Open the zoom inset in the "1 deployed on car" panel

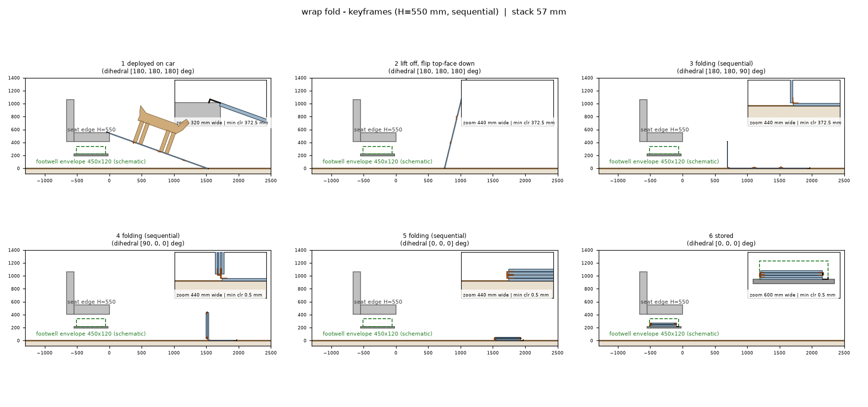pyautogui.click(x=220, y=103)
